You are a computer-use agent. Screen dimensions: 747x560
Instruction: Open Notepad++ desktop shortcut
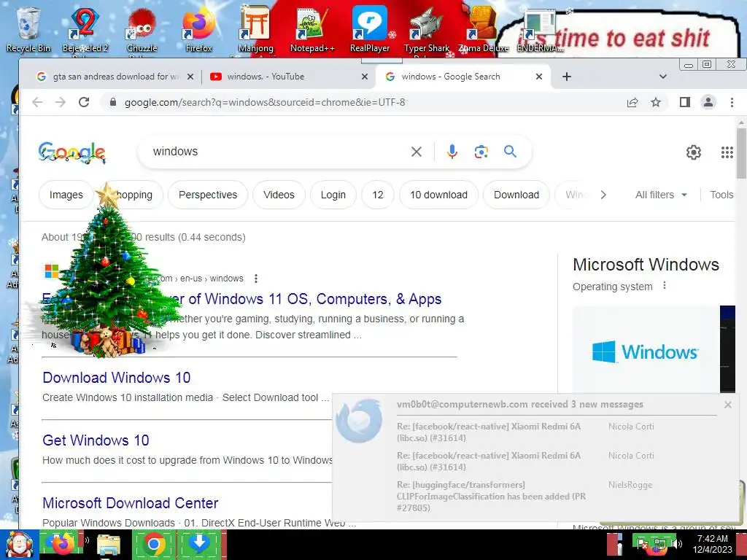tap(312, 29)
